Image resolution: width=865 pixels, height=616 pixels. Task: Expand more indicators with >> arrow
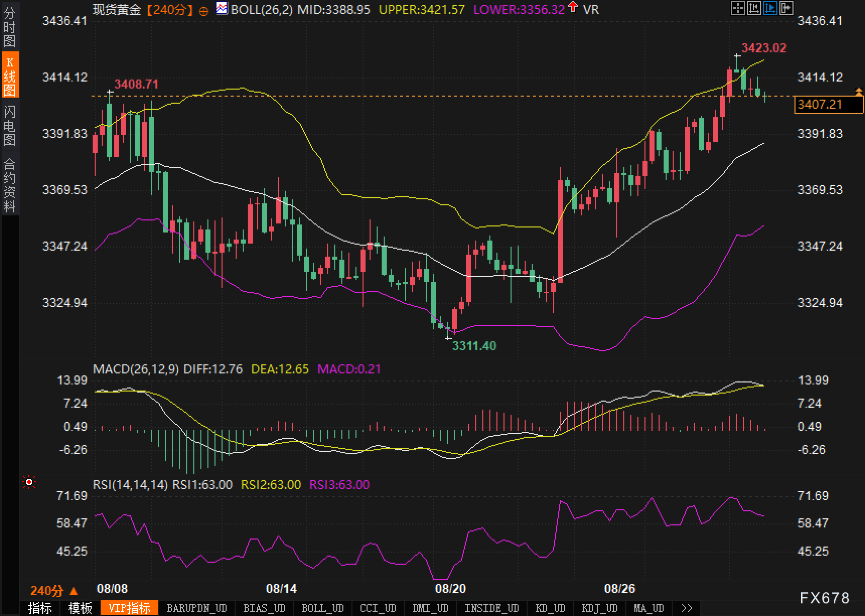(x=686, y=608)
